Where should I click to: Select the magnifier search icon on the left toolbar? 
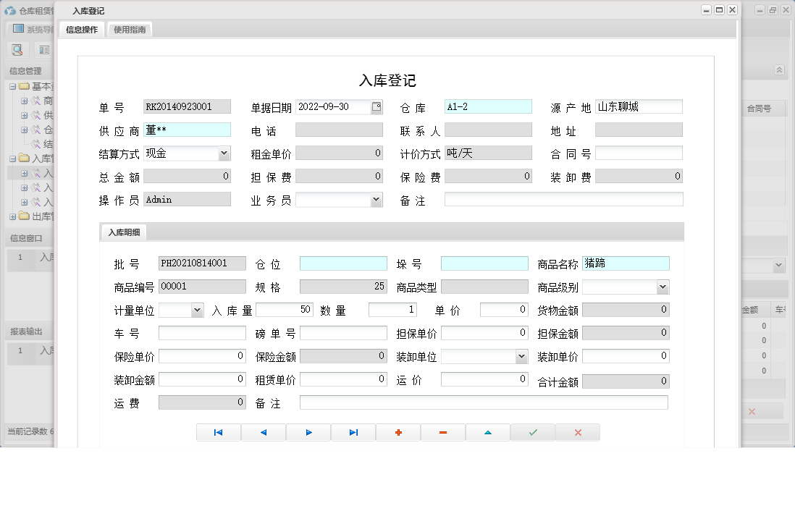pyautogui.click(x=17, y=50)
